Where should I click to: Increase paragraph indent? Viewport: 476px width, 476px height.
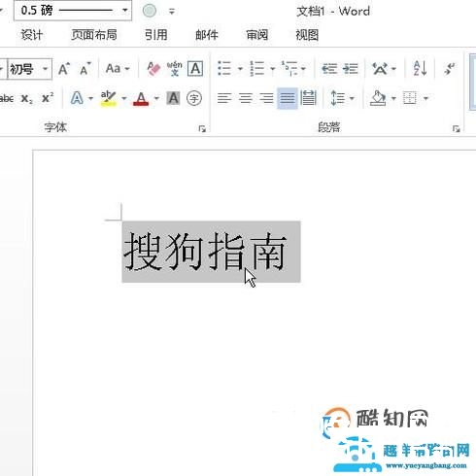[351, 68]
